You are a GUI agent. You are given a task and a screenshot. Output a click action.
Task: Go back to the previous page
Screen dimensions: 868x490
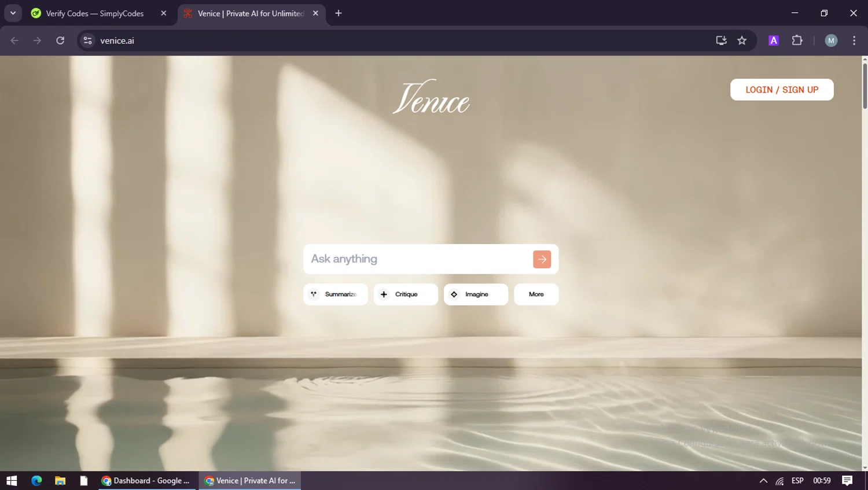coord(14,40)
